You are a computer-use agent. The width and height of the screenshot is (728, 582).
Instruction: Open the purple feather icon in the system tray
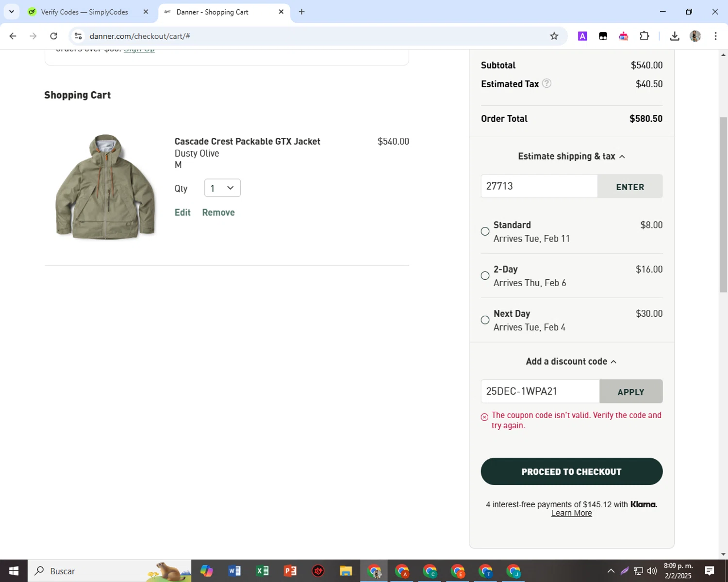(x=625, y=571)
